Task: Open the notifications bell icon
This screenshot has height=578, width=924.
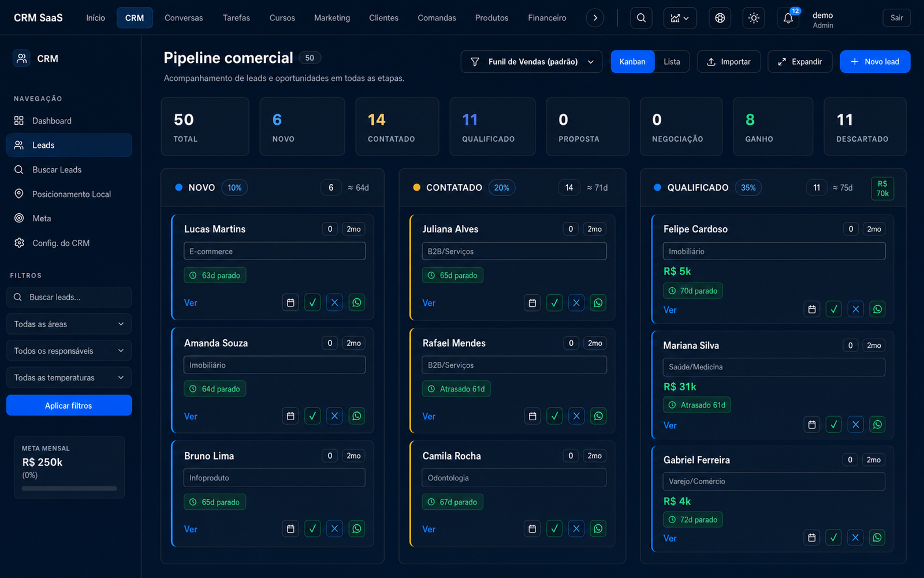Action: 788,18
